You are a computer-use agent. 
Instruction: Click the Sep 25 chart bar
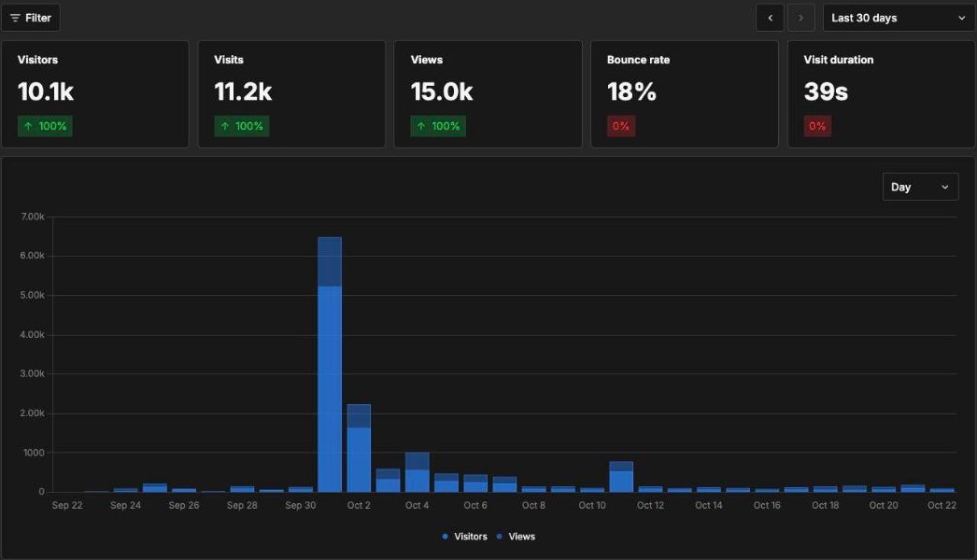point(154,488)
